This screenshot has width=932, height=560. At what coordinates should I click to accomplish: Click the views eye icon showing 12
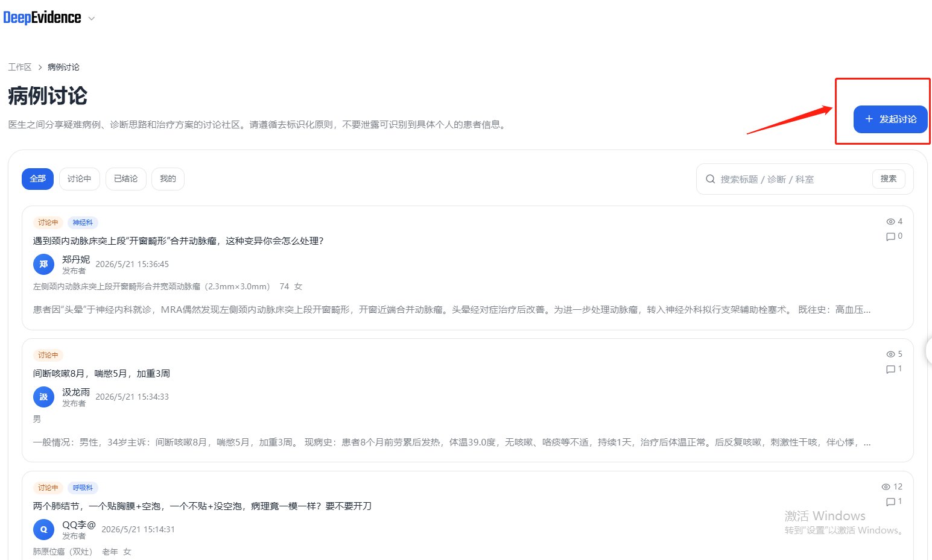pyautogui.click(x=886, y=487)
